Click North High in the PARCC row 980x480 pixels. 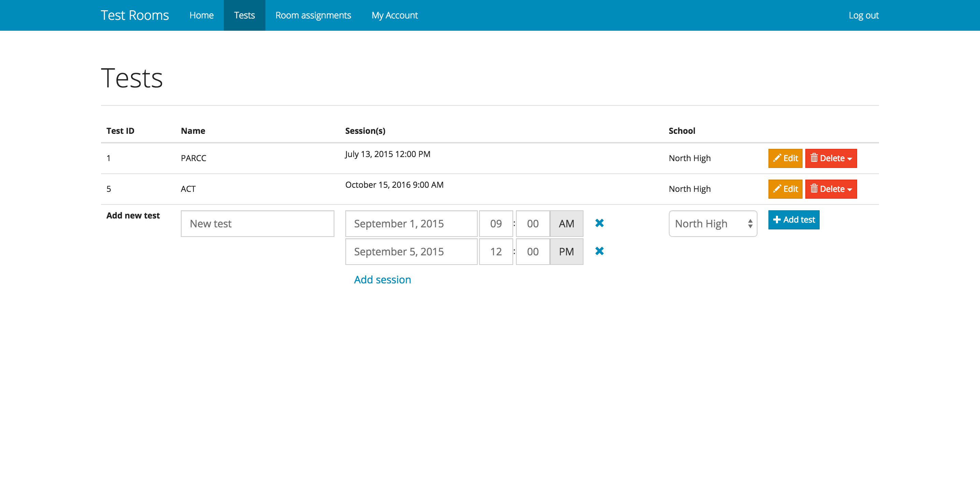coord(690,158)
